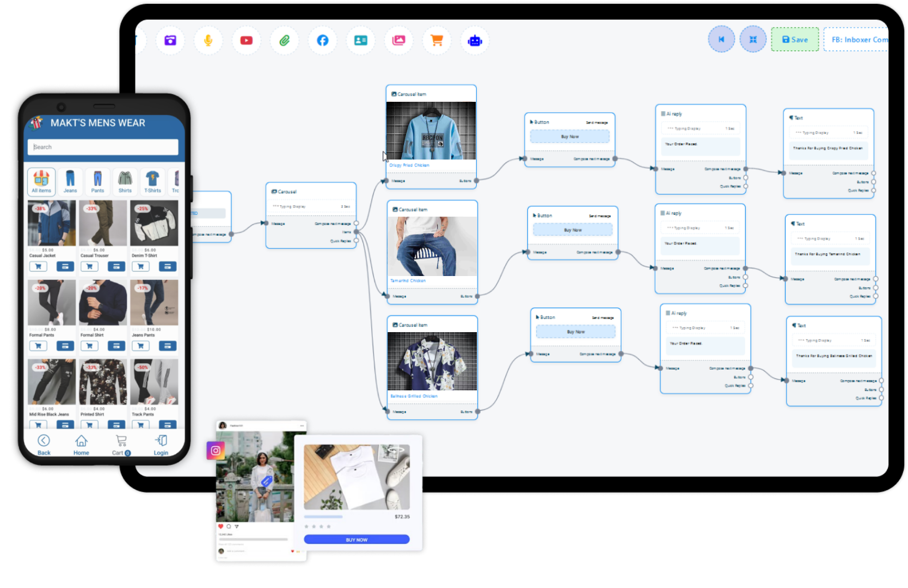Click the contact card icon
The width and height of the screenshot is (908, 588).
coord(360,40)
